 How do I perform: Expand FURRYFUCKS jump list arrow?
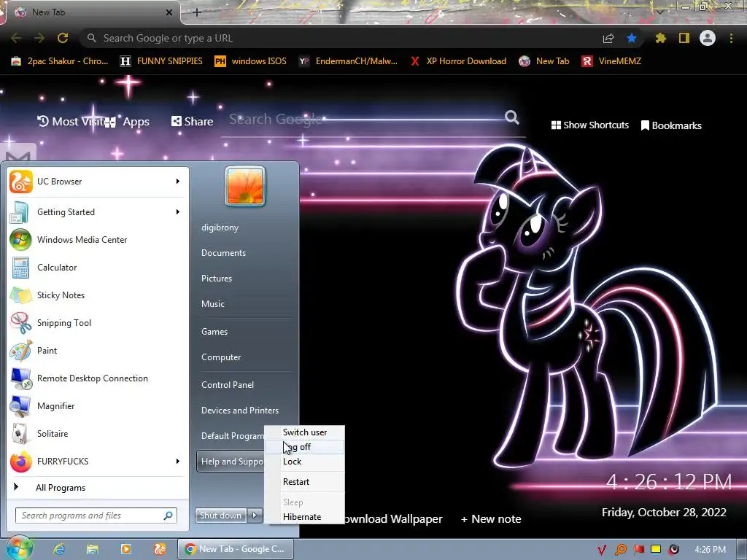[178, 461]
